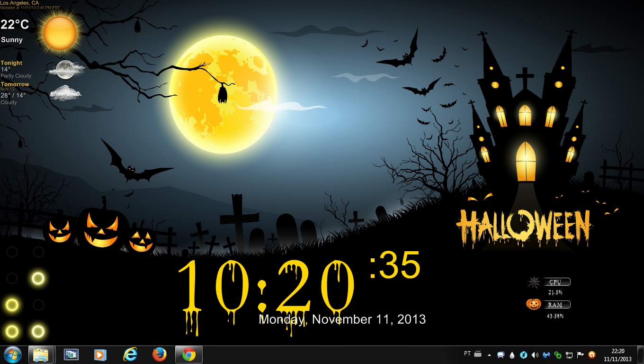Screen dimensions: 644x364
Task: Click the pumpkin icon beside RAM
Action: click(x=534, y=304)
